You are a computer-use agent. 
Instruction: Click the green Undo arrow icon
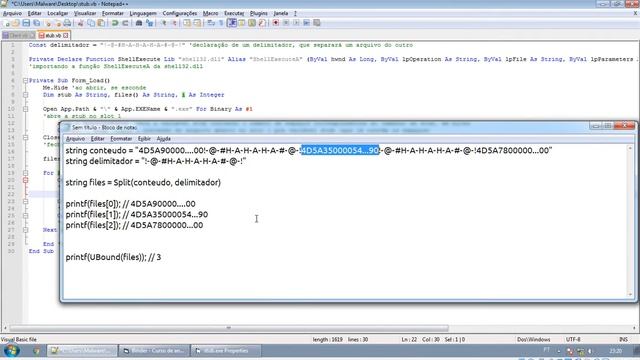(x=115, y=23)
